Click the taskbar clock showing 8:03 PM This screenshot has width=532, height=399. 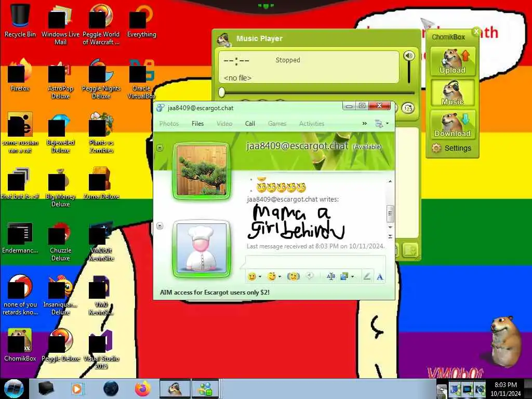click(506, 389)
